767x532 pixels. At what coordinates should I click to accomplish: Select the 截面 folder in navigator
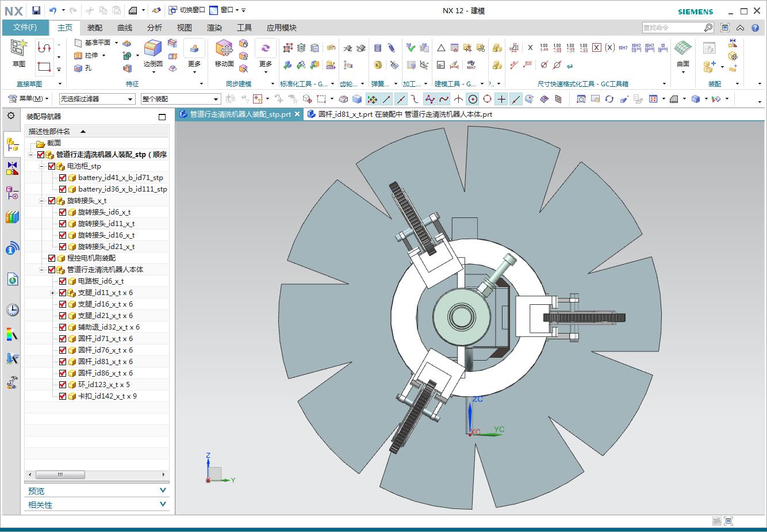click(x=54, y=143)
